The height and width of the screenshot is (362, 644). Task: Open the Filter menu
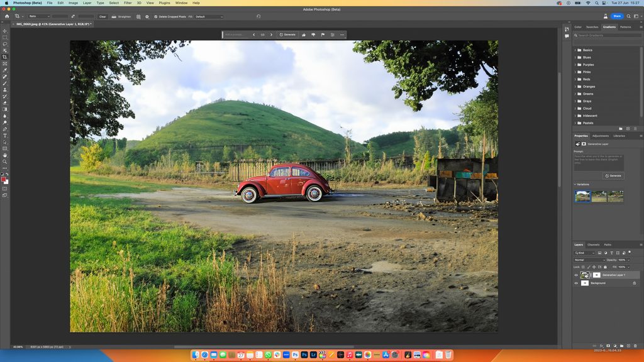126,3
